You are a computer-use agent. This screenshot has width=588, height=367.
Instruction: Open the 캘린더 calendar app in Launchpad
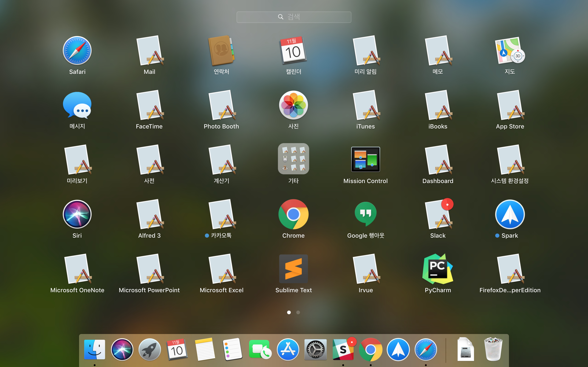click(x=293, y=50)
